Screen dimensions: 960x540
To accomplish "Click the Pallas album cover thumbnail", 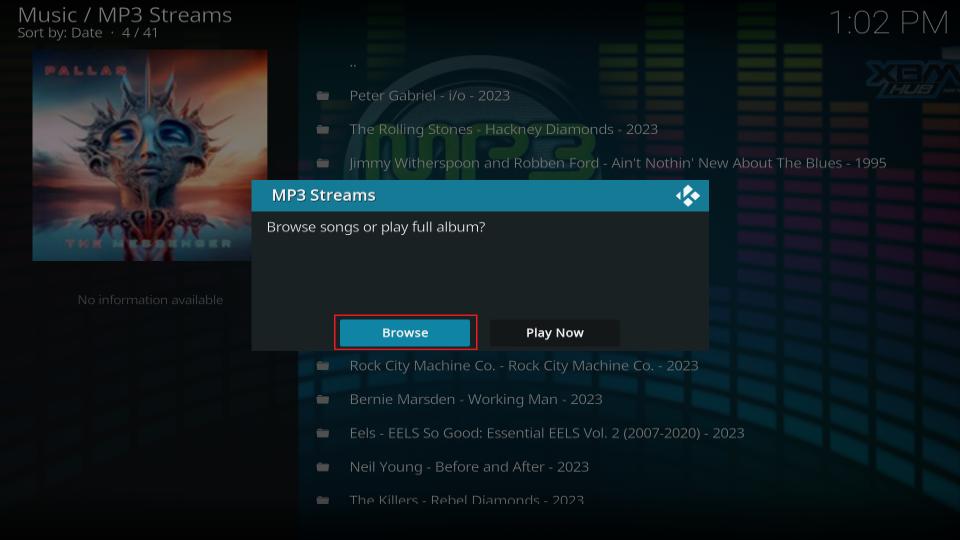I will click(x=149, y=156).
